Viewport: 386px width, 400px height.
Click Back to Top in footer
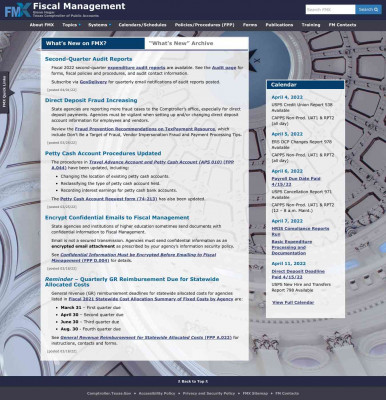coord(193,381)
